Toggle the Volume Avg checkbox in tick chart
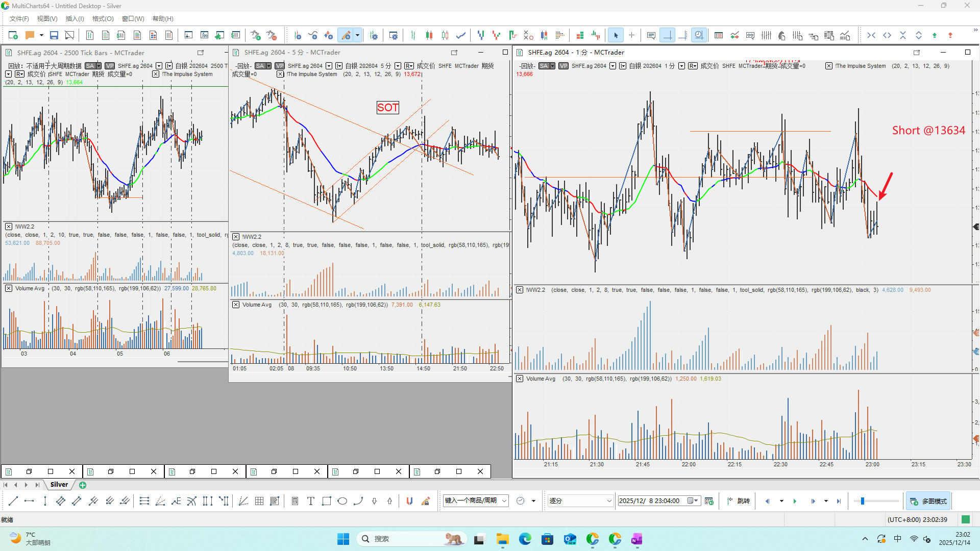This screenshot has width=980, height=551. click(9, 288)
